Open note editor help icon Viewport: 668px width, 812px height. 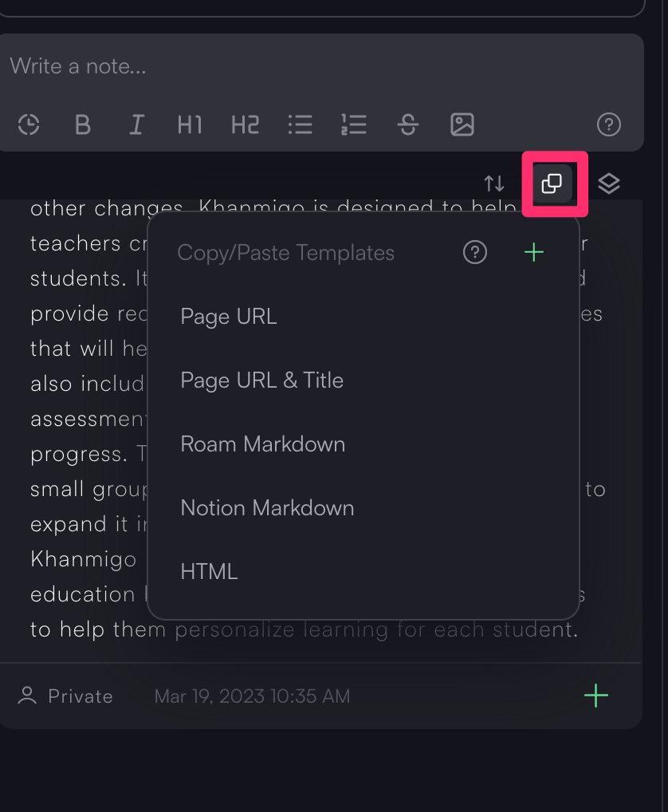click(x=609, y=124)
